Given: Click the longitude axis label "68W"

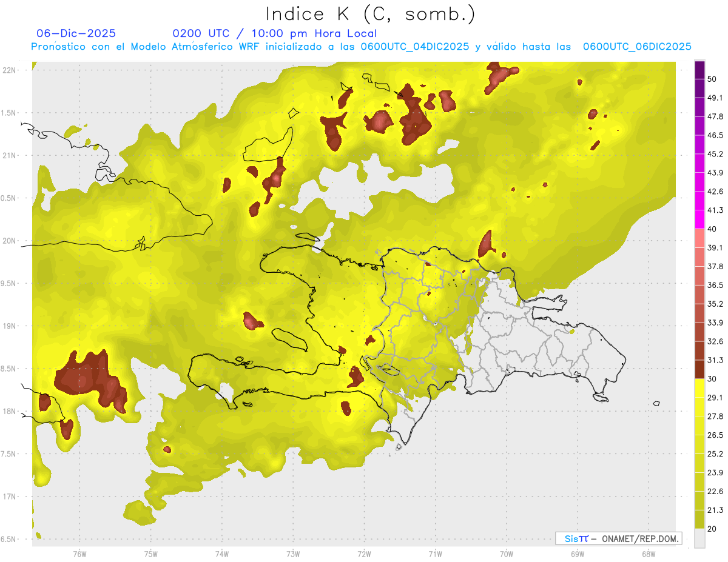Looking at the screenshot, I should click(649, 554).
